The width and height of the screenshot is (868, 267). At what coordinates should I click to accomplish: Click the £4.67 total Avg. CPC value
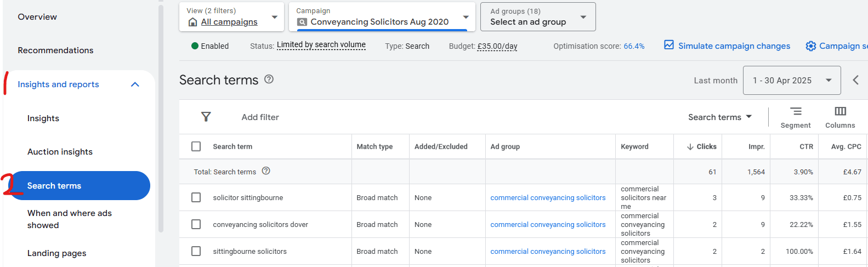tap(852, 172)
